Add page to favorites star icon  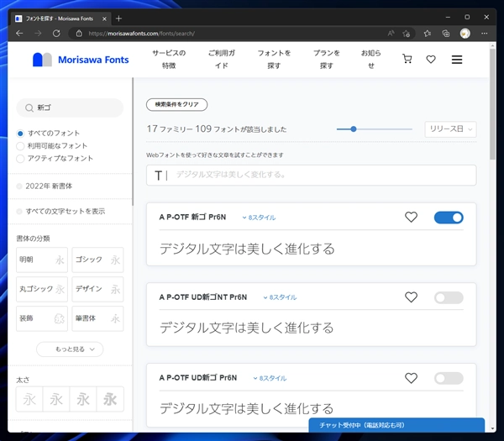(407, 34)
